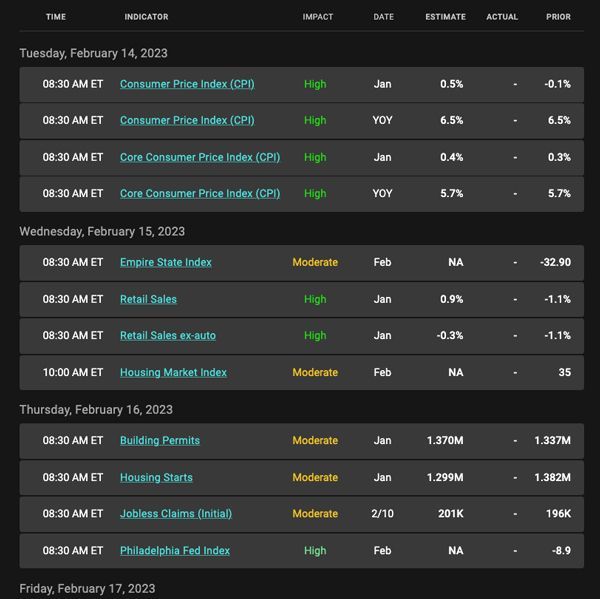Screen dimensions: 600x599
Task: Select the Tuesday, February 14, 2023 heading
Action: tap(93, 53)
